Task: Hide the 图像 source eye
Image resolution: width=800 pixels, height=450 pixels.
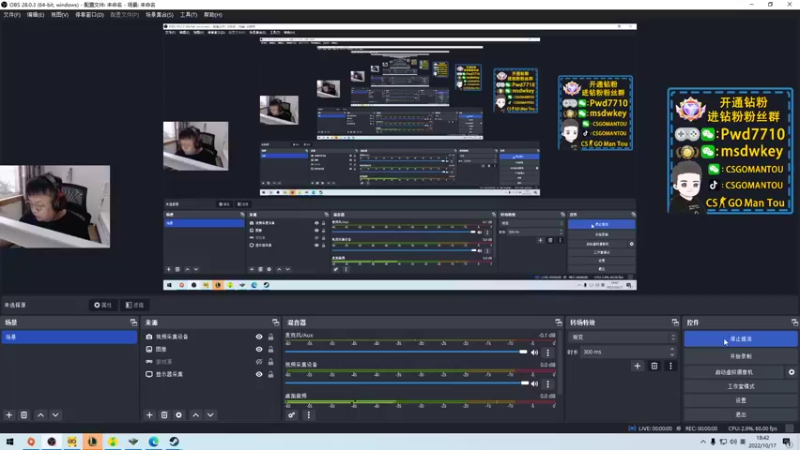Action: (259, 349)
